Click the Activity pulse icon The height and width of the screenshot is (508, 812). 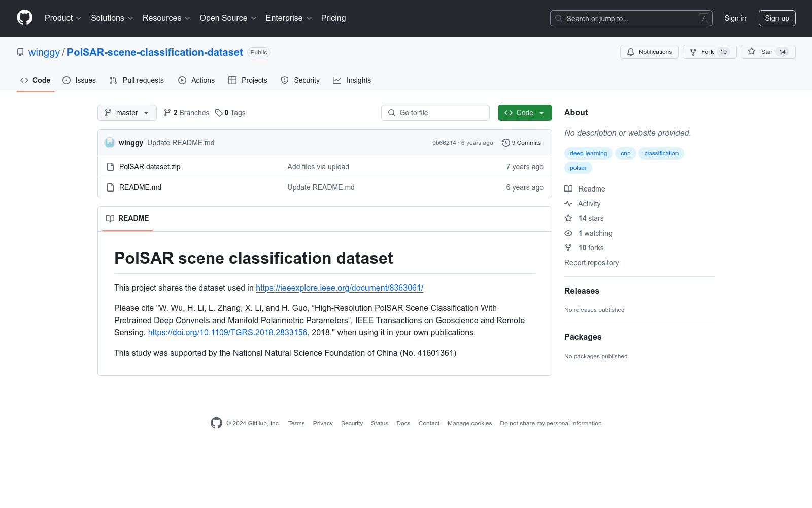568,203
